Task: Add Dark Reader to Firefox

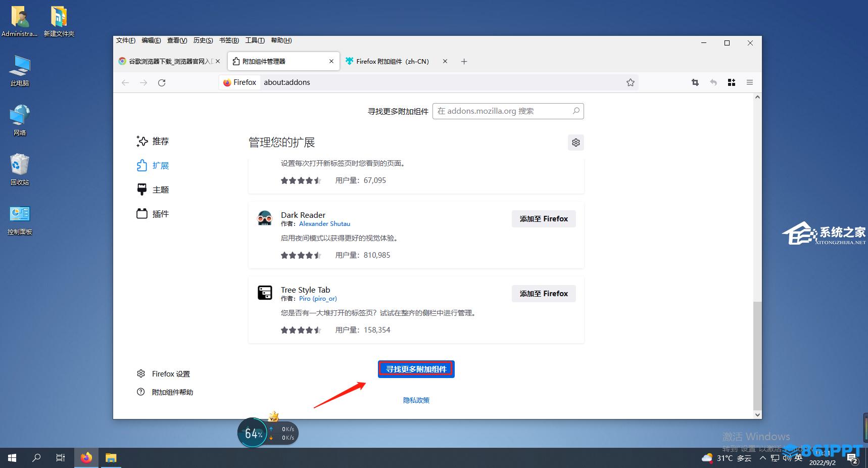Action: [544, 219]
